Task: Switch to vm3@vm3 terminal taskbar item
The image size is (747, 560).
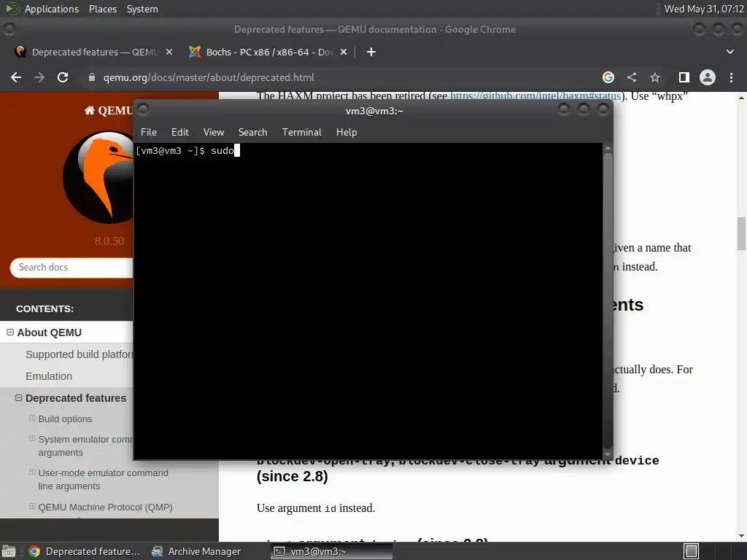Action: tap(332, 551)
